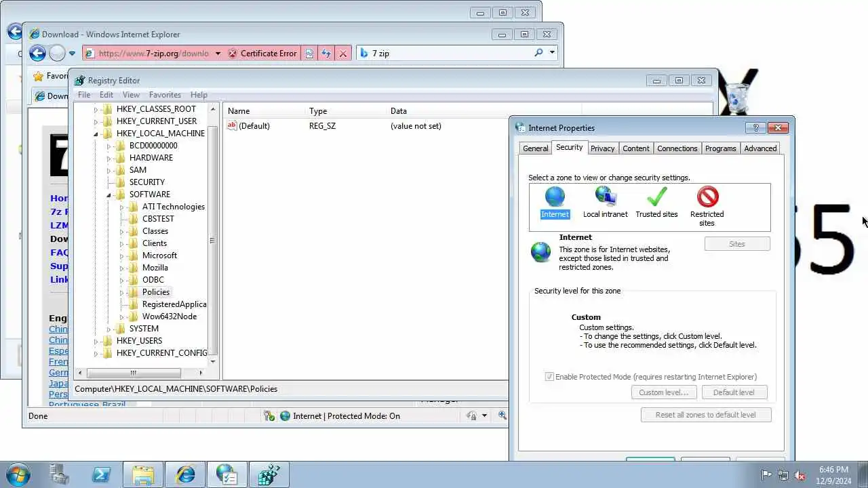Click the Stop (X) icon in IE address bar
This screenshot has width=868, height=488.
pos(343,53)
